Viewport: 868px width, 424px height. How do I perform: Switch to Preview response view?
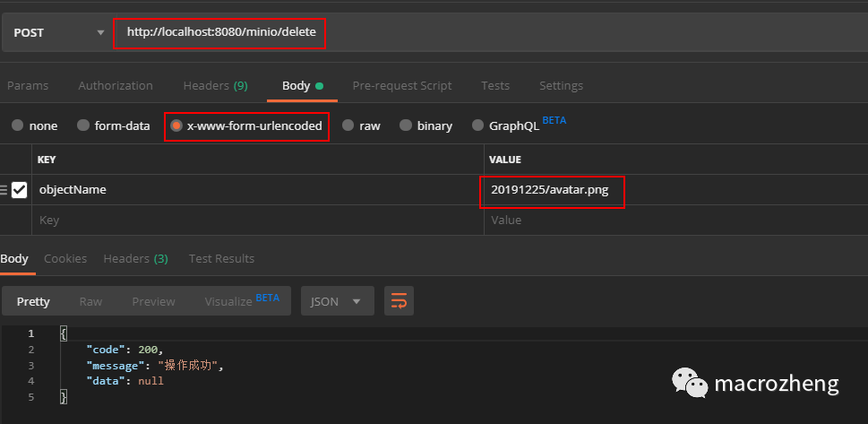153,301
